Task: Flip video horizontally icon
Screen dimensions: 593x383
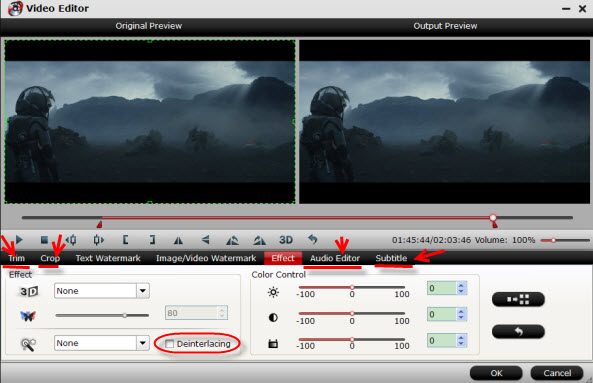Action: (178, 240)
